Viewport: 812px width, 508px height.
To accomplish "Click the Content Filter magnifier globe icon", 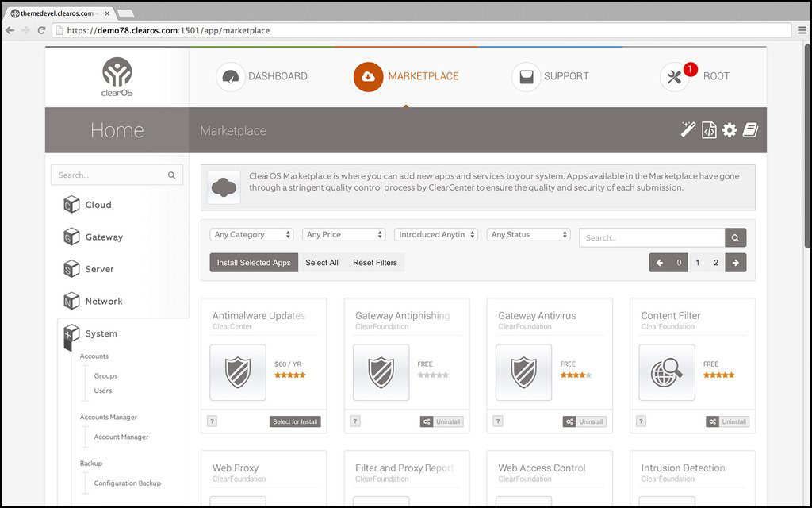I will (x=666, y=373).
